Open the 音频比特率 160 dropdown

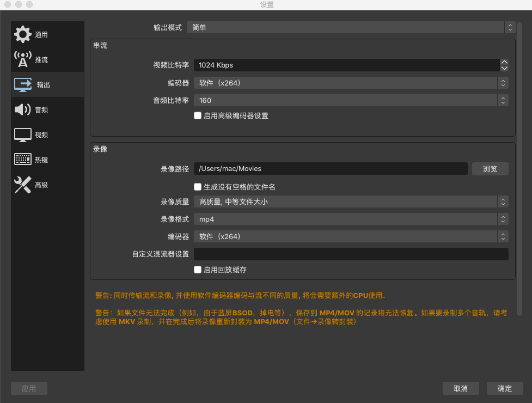click(351, 100)
